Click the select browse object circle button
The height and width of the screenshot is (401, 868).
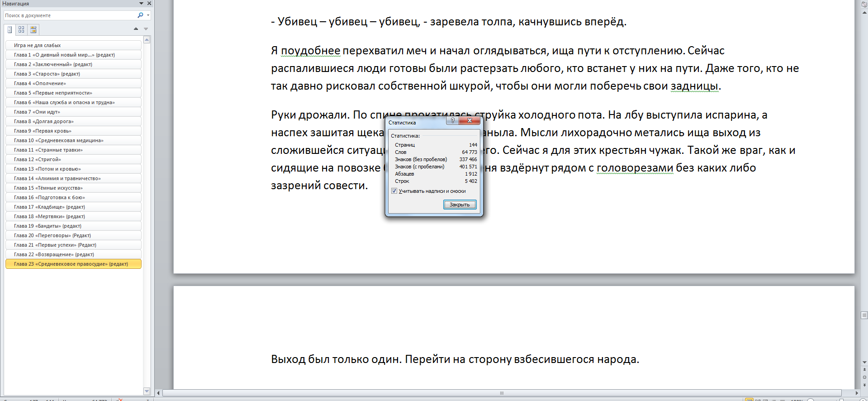864,377
